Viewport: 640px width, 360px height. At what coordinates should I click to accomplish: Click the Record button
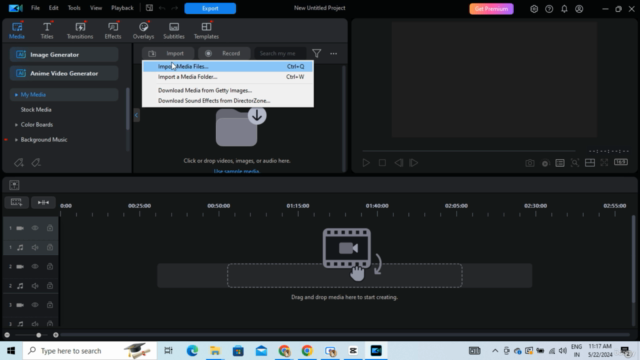[x=224, y=53]
